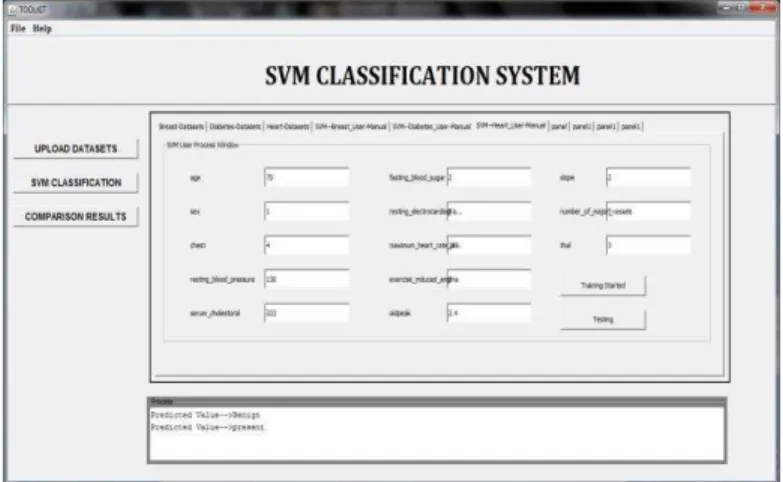Viewport: 783px width, 482px height.
Task: Click the Training Started button
Action: [x=603, y=286]
